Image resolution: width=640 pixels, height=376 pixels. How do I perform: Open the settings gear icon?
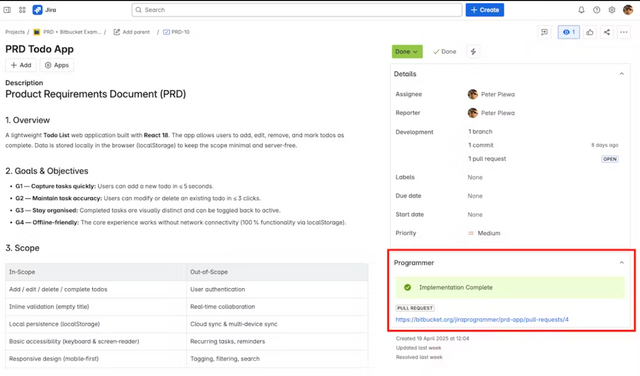[611, 10]
